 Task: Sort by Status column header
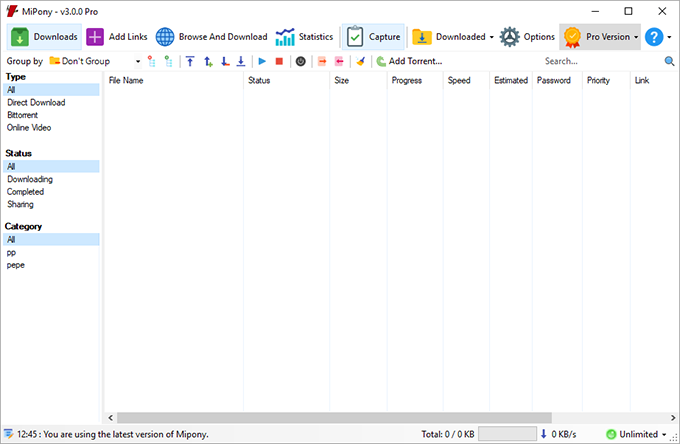point(287,80)
